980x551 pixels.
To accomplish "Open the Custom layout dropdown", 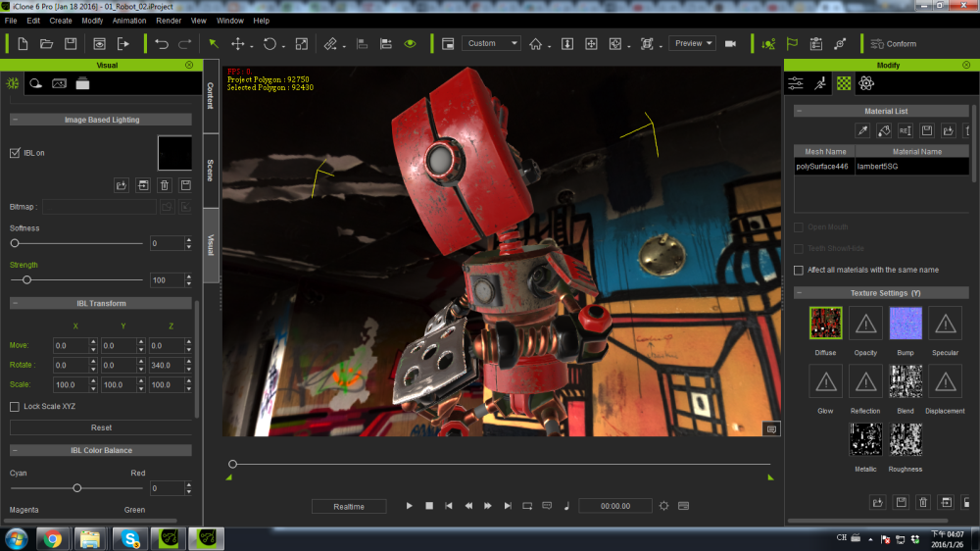I will [x=492, y=43].
